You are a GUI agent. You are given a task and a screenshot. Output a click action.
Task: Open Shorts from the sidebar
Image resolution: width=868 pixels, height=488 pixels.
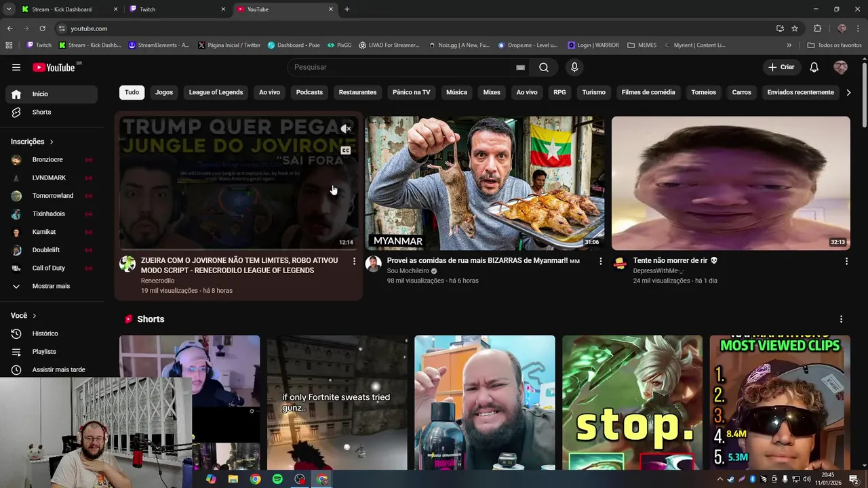(x=52, y=112)
